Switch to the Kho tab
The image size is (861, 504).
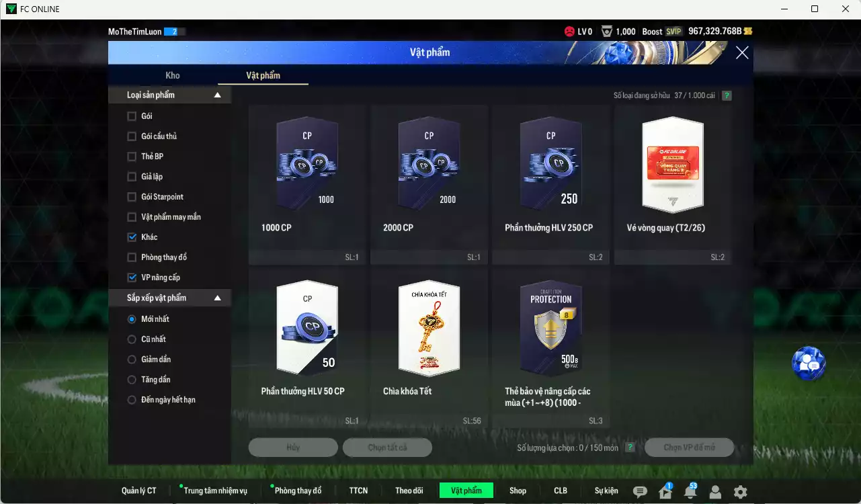(173, 75)
